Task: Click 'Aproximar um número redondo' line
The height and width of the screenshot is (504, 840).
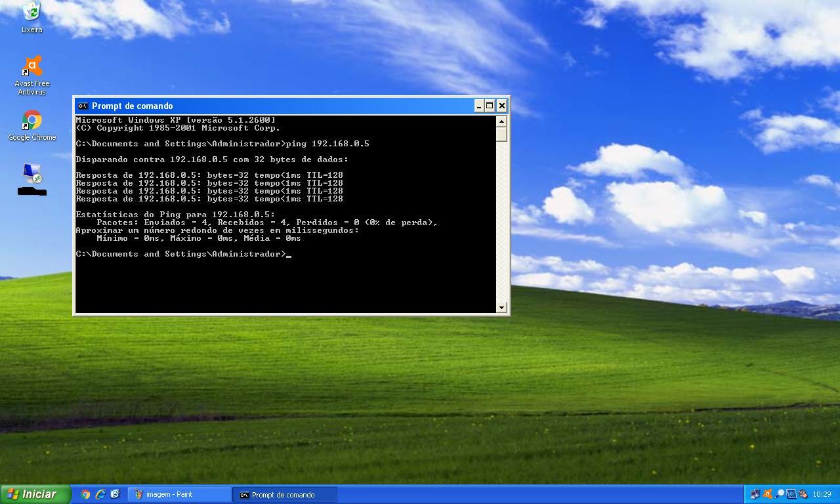Action: (217, 230)
